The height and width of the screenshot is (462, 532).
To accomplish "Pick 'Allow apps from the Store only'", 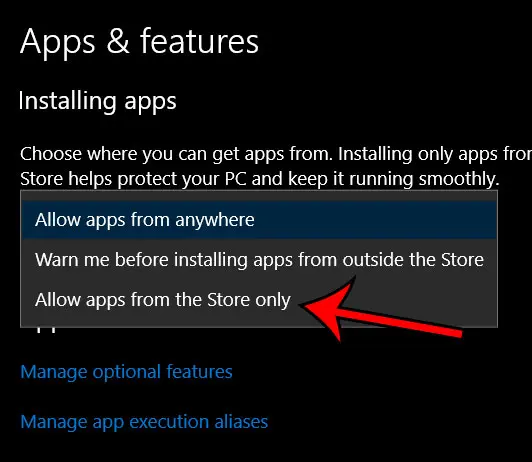I will [259, 300].
